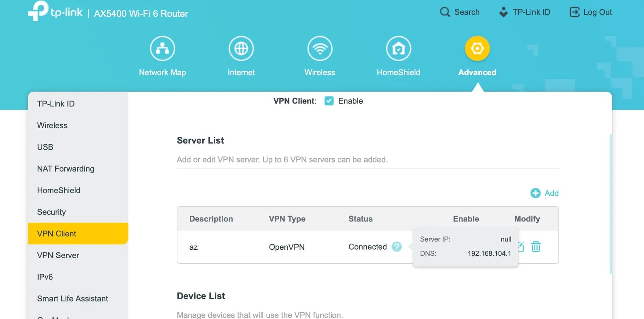Click the Advanced gear icon
The height and width of the screenshot is (319, 644).
(477, 49)
